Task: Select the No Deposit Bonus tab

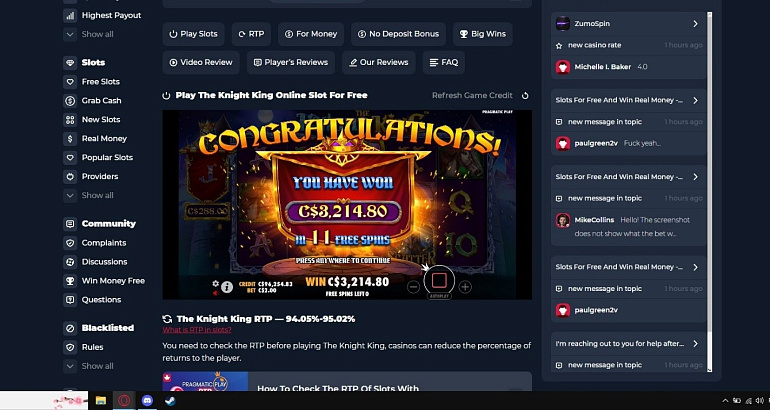Action: pyautogui.click(x=398, y=34)
